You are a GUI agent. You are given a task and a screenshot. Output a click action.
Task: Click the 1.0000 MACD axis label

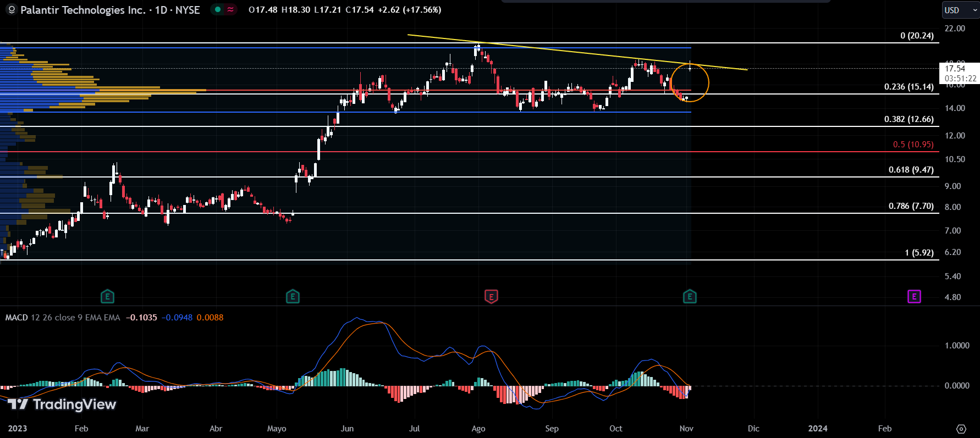tap(957, 346)
